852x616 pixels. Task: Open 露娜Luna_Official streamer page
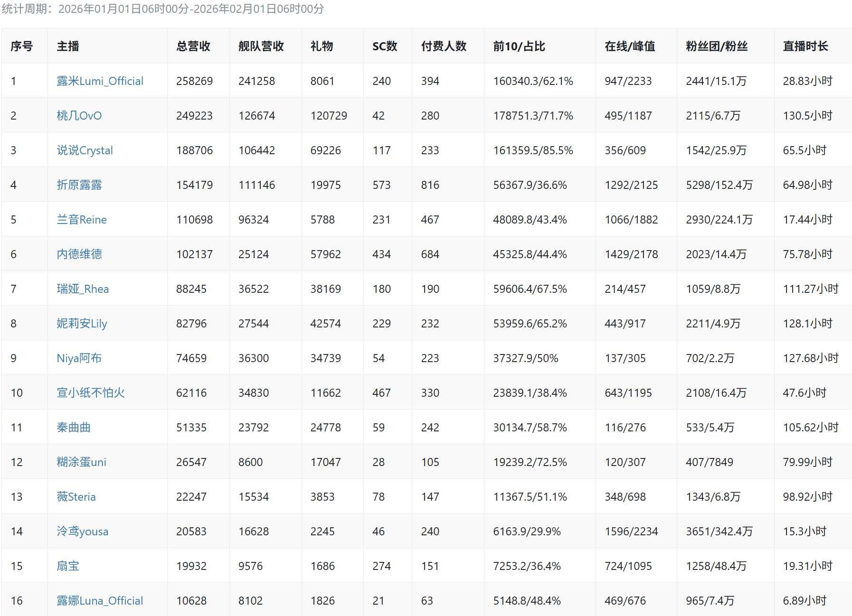(100, 601)
